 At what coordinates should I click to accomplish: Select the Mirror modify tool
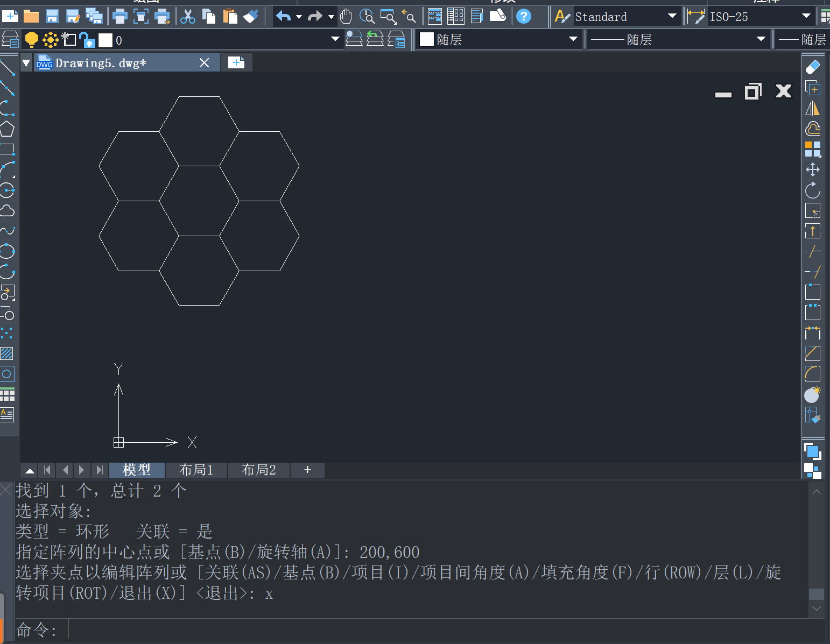tap(813, 109)
